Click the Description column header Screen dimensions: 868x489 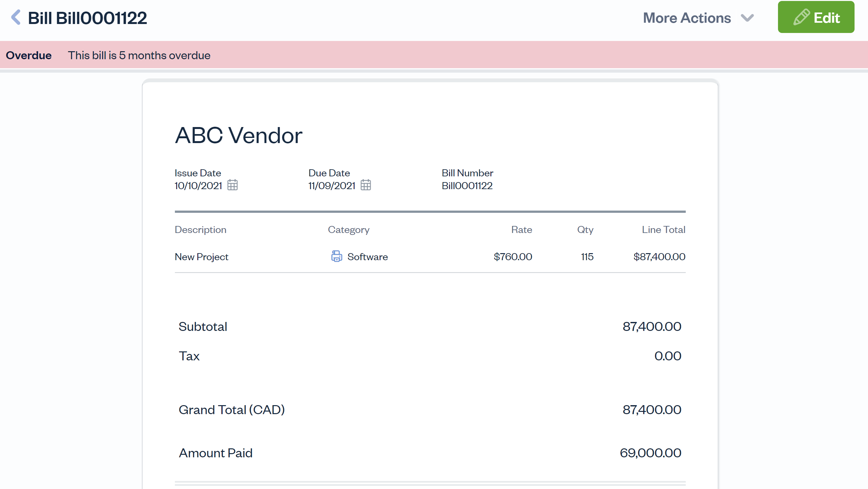[201, 230]
